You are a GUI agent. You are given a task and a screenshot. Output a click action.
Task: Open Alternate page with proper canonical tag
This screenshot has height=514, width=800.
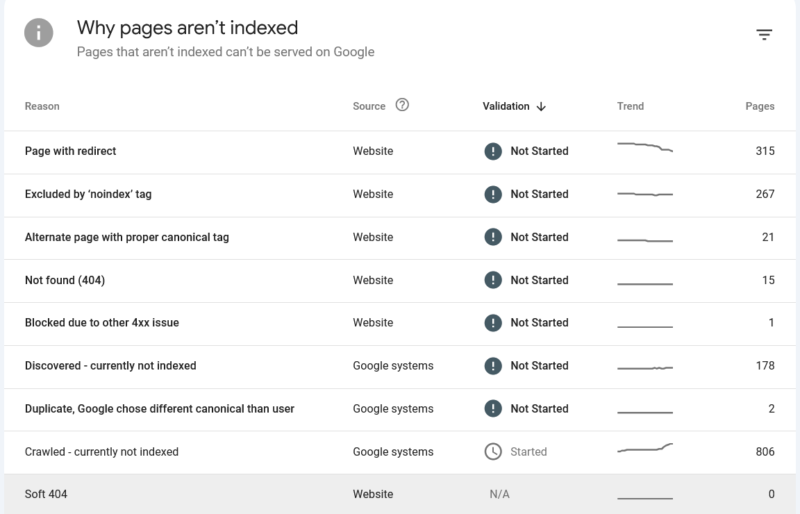(127, 237)
